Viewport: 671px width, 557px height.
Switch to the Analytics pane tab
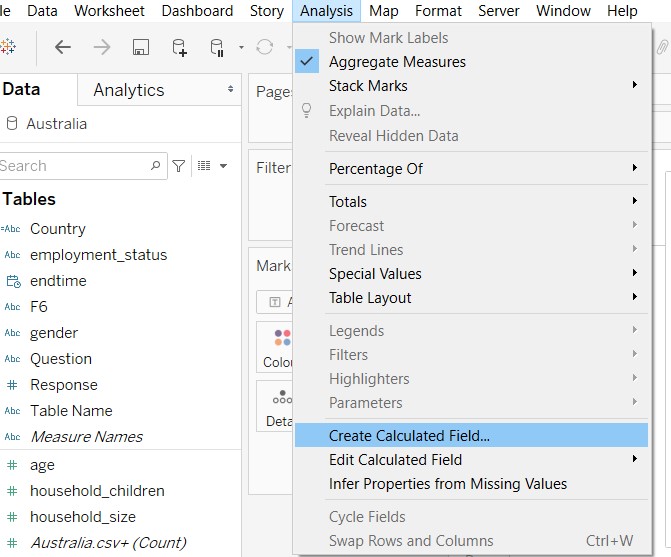pyautogui.click(x=129, y=90)
